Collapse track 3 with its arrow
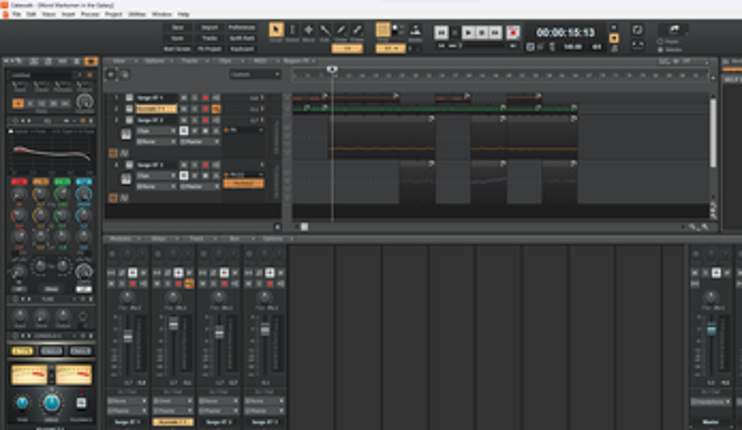The width and height of the screenshot is (742, 430). tap(262, 120)
